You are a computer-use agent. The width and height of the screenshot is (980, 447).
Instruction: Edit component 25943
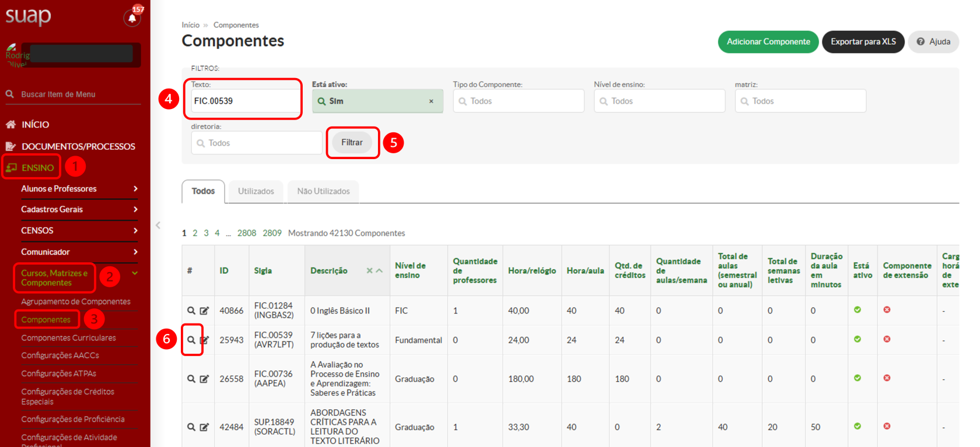(x=205, y=340)
